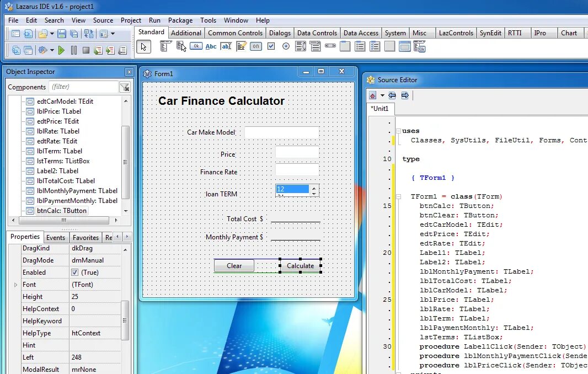588x374 pixels.
Task: Click the Step Out debug icon
Action: 122,50
